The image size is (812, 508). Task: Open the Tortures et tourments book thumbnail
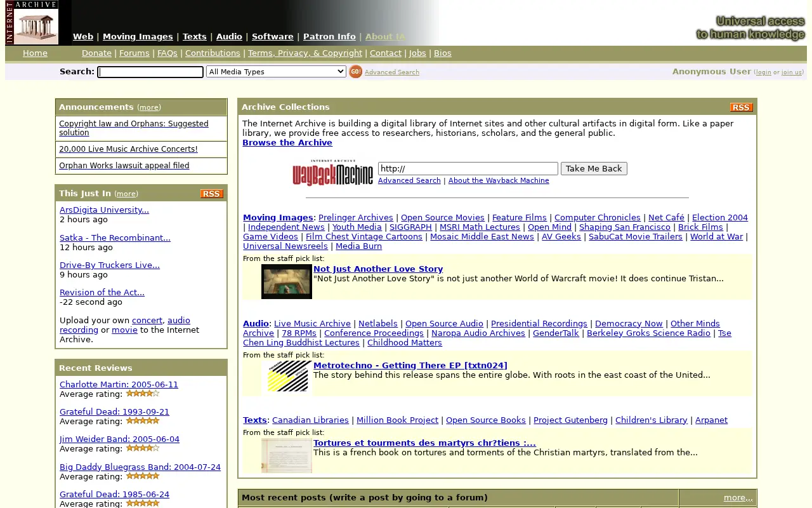click(x=287, y=455)
